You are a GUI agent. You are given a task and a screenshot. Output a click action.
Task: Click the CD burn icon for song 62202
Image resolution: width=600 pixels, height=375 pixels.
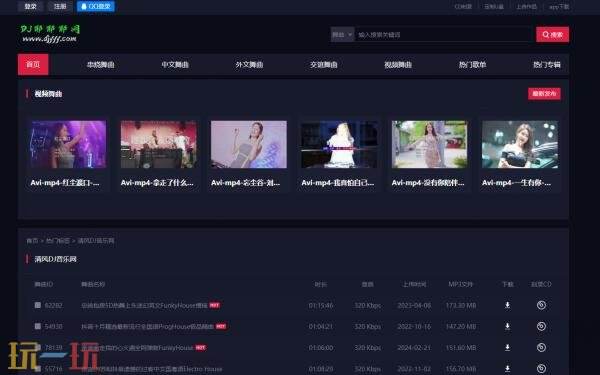pos(541,305)
